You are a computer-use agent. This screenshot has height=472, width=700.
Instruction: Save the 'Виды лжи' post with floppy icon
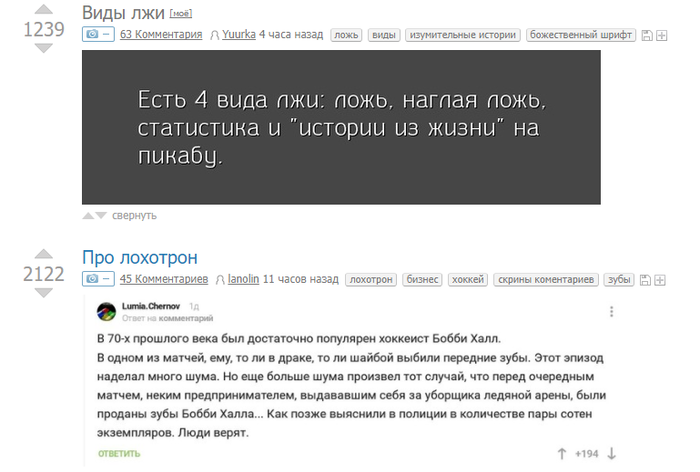coord(647,35)
